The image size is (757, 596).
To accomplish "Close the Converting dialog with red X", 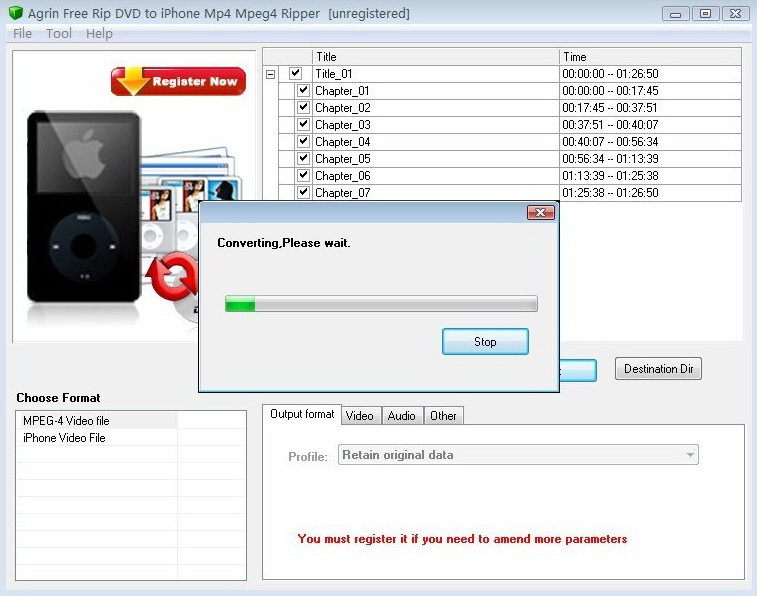I will [540, 212].
